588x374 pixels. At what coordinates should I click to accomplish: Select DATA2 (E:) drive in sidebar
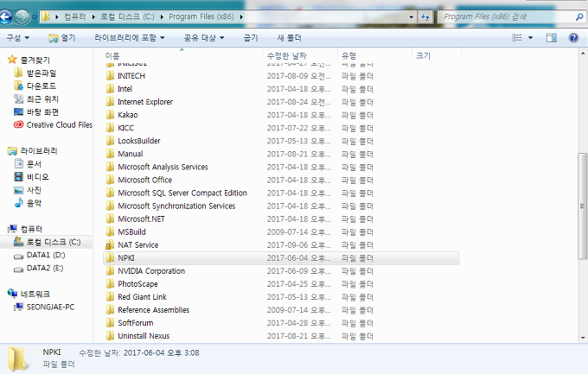(x=39, y=268)
